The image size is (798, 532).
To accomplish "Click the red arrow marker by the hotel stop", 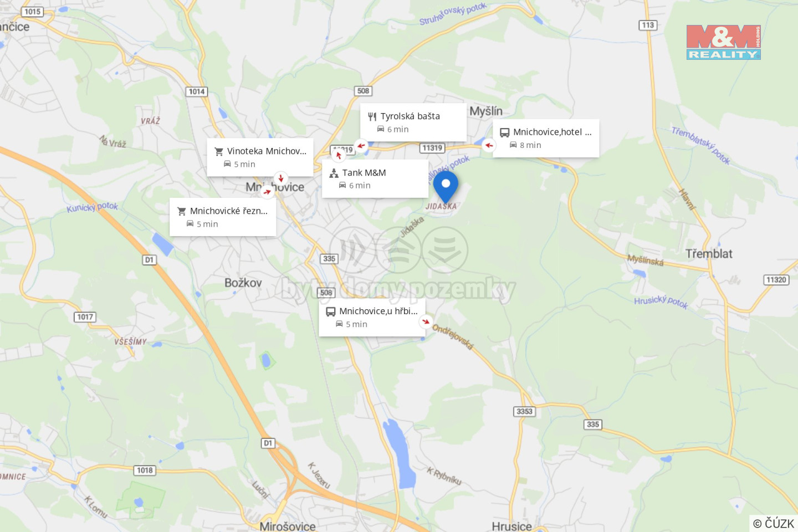I will coord(489,146).
